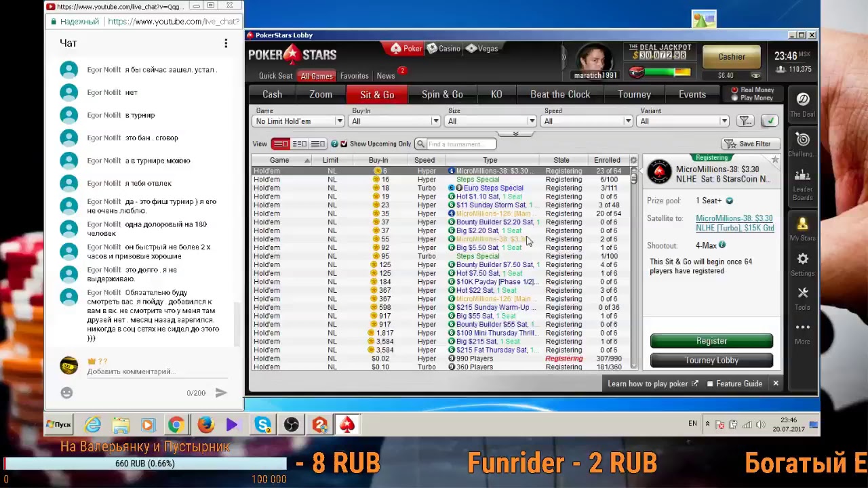The width and height of the screenshot is (868, 488).
Task: Switch to the Zoom tab
Action: 321,94
